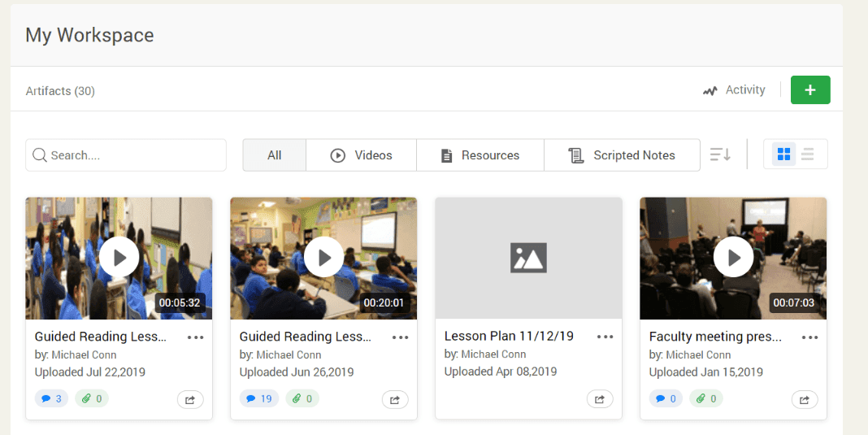Show only Resources artifacts
Screen dimensions: 868x435
[480, 155]
